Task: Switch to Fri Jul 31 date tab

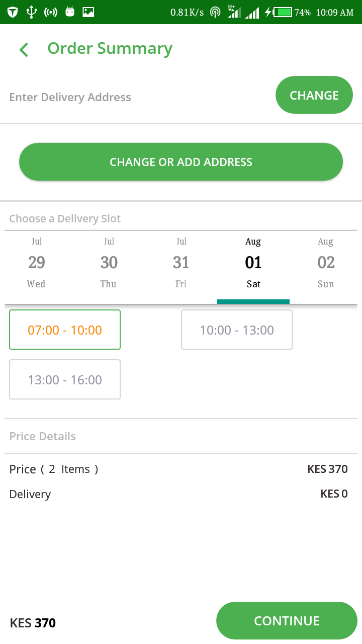Action: [x=181, y=263]
